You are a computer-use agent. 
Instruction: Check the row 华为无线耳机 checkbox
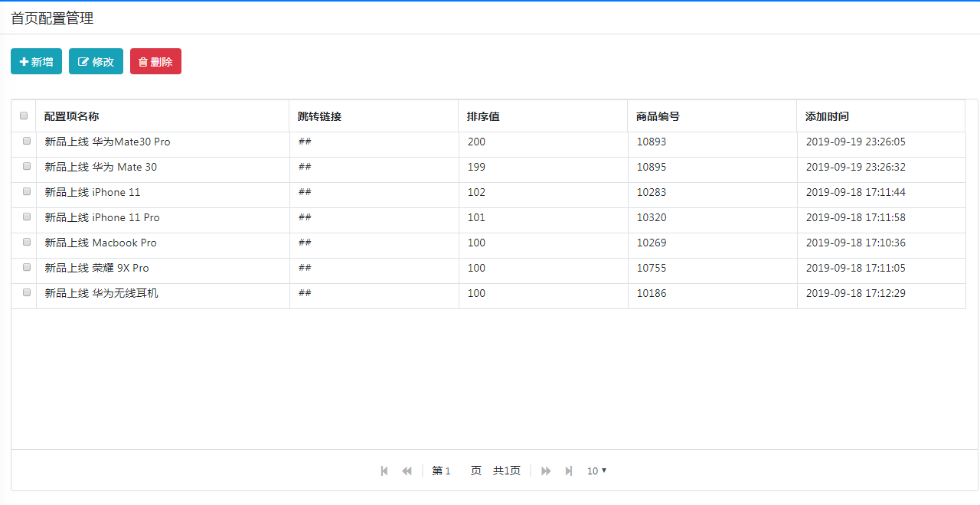pyautogui.click(x=27, y=292)
